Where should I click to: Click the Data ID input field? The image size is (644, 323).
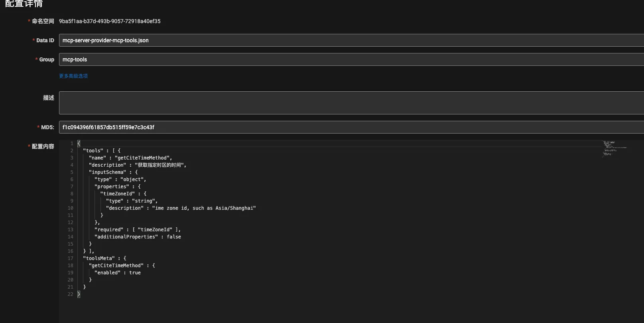coord(351,40)
